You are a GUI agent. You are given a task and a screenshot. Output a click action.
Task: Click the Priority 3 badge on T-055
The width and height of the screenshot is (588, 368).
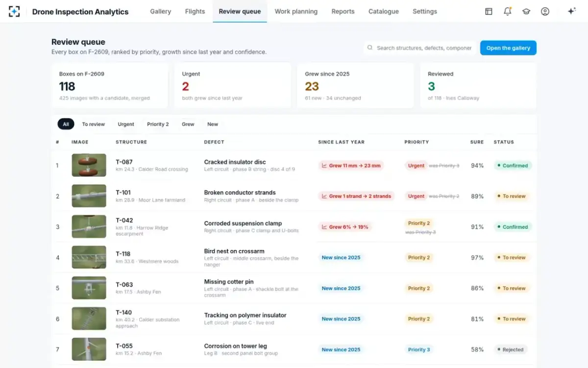[x=419, y=350]
